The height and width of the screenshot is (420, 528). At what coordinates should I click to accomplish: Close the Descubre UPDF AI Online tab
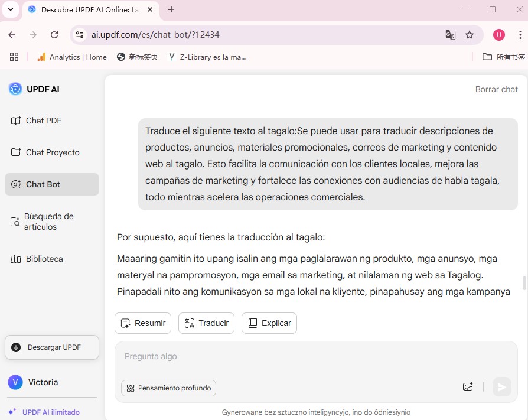pos(150,10)
